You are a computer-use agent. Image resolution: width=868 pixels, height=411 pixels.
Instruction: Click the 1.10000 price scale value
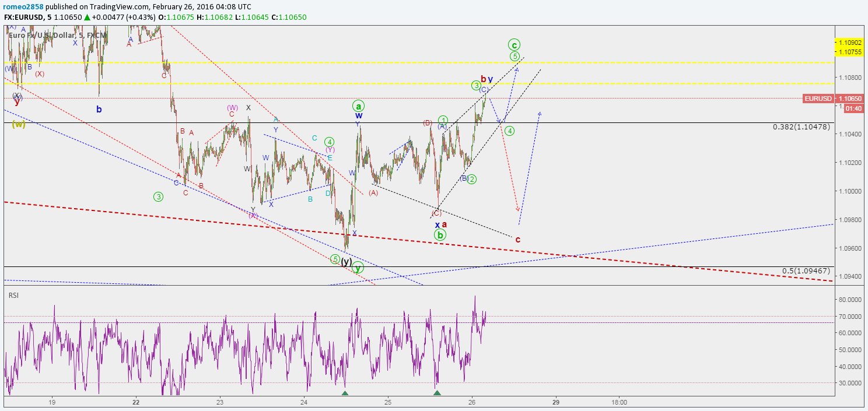pyautogui.click(x=850, y=191)
